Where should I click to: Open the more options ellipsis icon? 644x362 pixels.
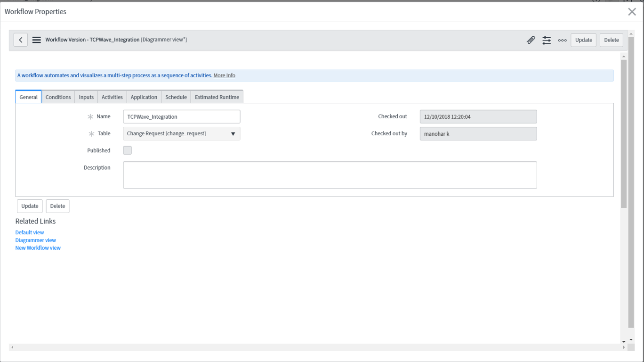[x=562, y=40]
